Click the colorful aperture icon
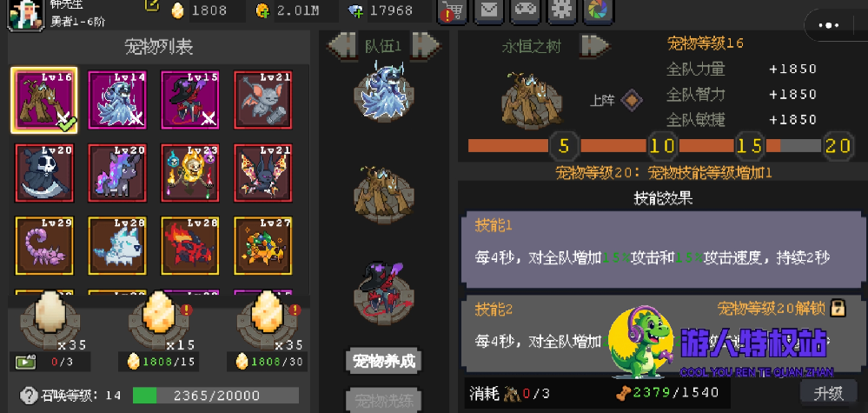868x413 pixels. (599, 11)
